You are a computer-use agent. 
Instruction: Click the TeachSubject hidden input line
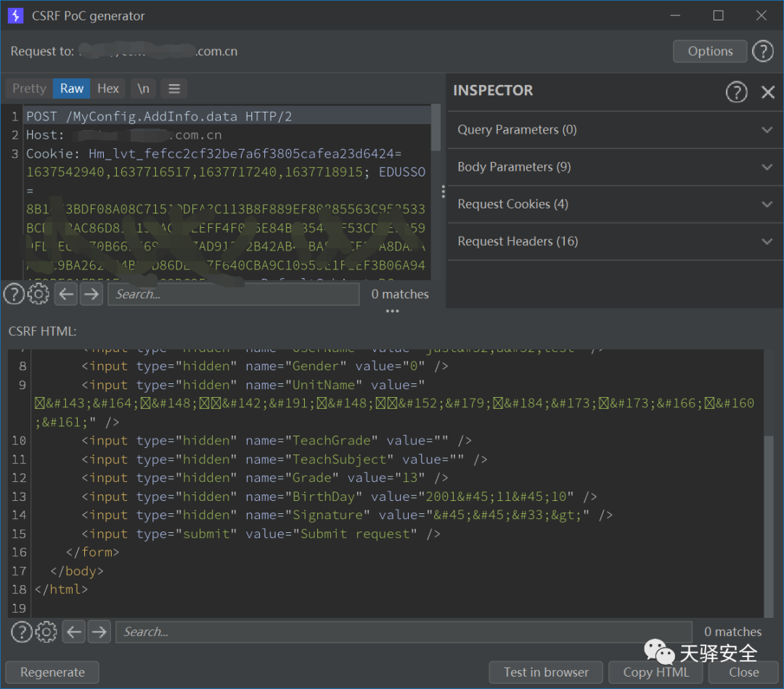pos(285,460)
